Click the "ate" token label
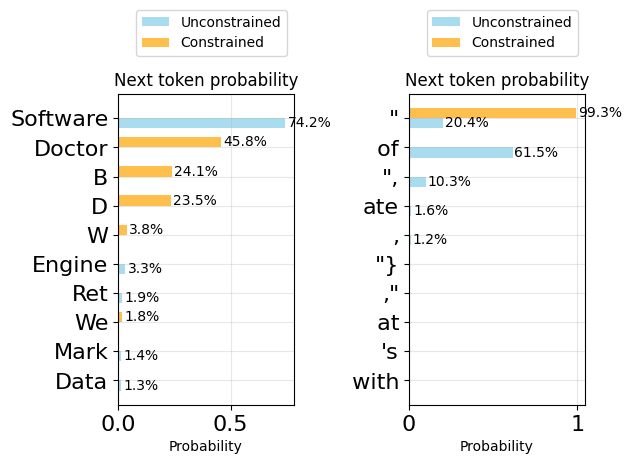631x464 pixels. point(381,207)
